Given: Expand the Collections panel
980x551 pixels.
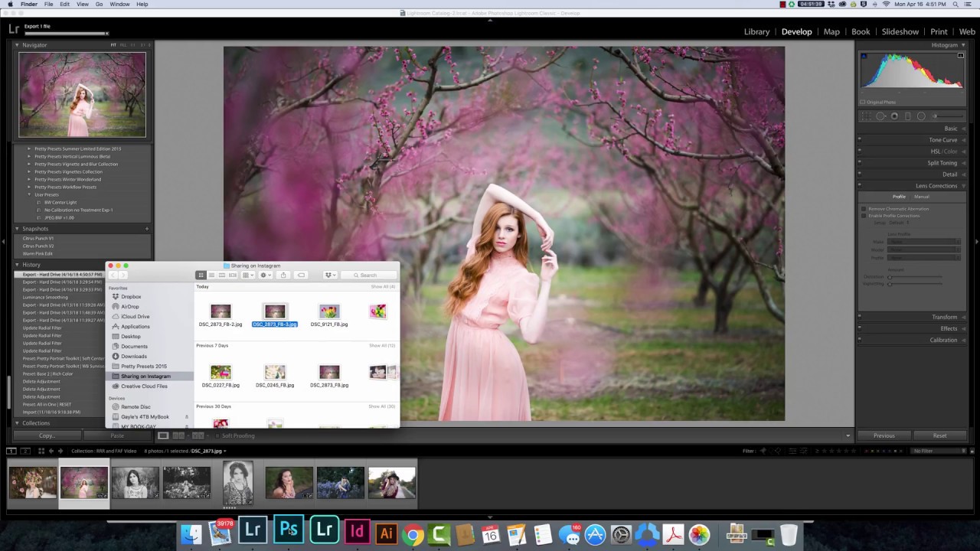Looking at the screenshot, I should [18, 423].
